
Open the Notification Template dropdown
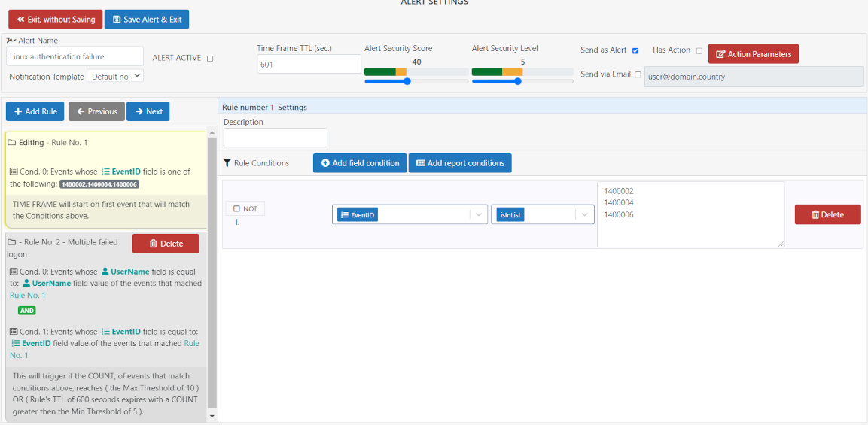[115, 77]
